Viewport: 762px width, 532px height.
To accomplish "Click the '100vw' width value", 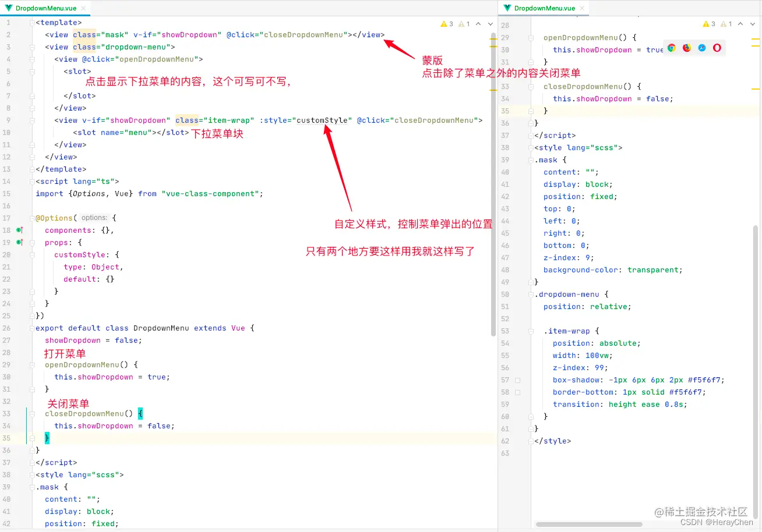I will [597, 356].
